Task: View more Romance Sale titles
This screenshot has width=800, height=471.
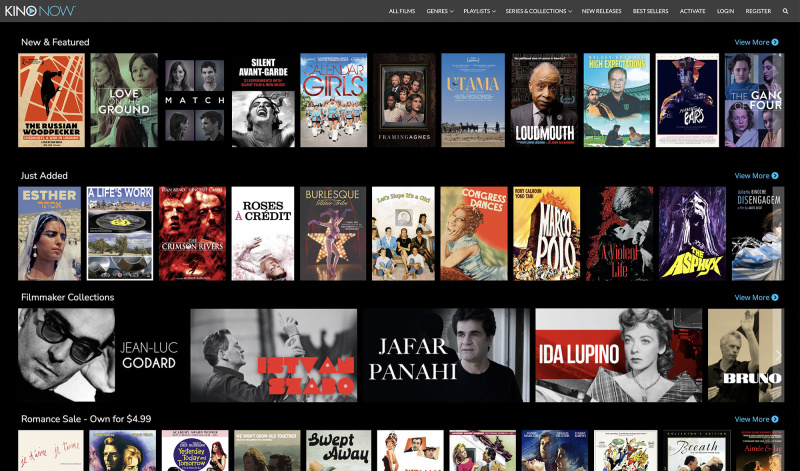Action: (756, 419)
